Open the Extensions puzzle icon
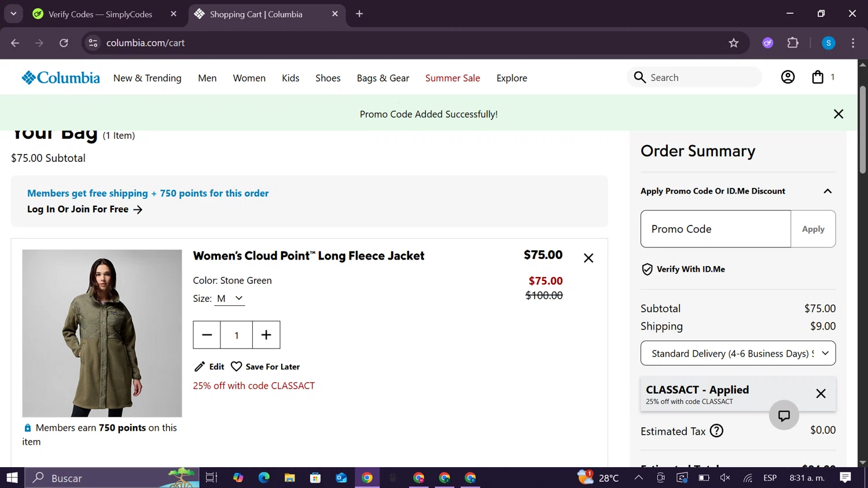This screenshot has width=868, height=488. point(793,43)
